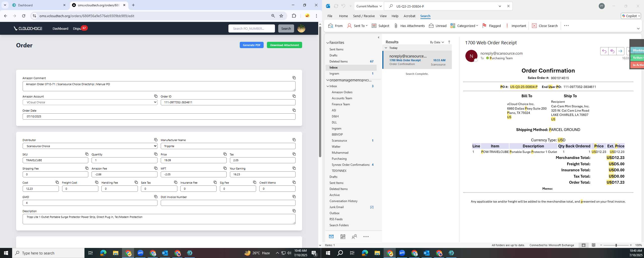The image size is (644, 258).
Task: Open File Explorer from left taskbar
Action: point(115,253)
